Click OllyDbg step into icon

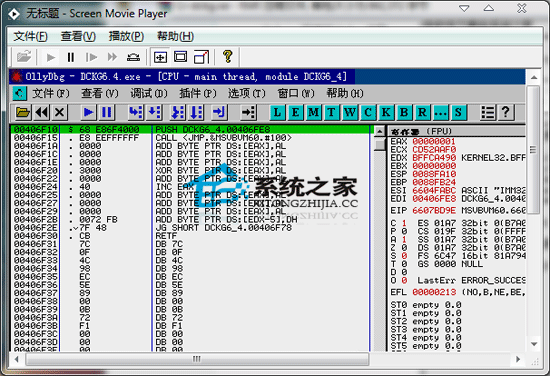tap(135, 113)
